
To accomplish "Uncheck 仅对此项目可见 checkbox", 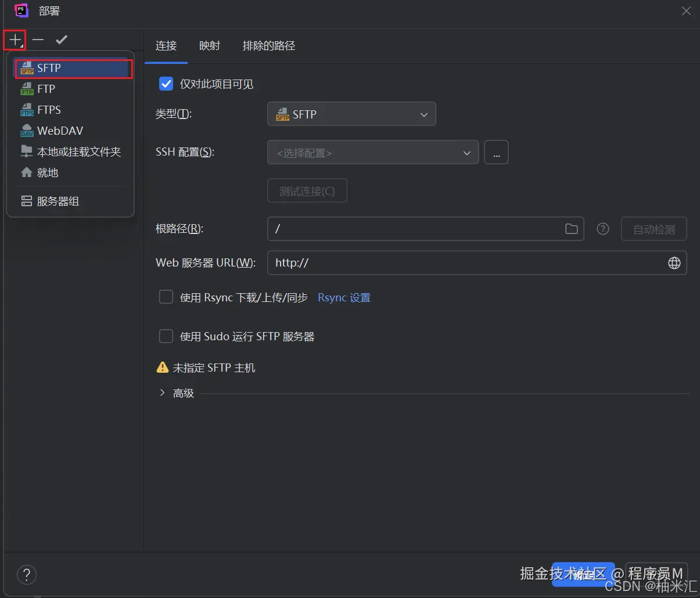I will click(x=166, y=84).
